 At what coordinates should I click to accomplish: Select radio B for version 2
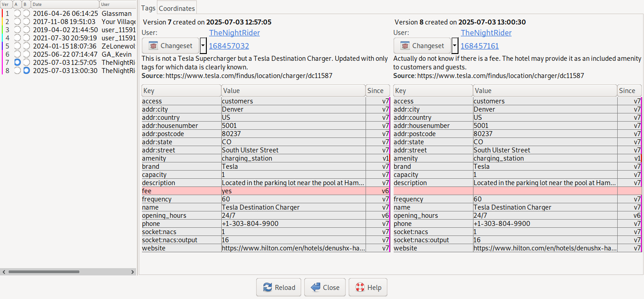26,22
